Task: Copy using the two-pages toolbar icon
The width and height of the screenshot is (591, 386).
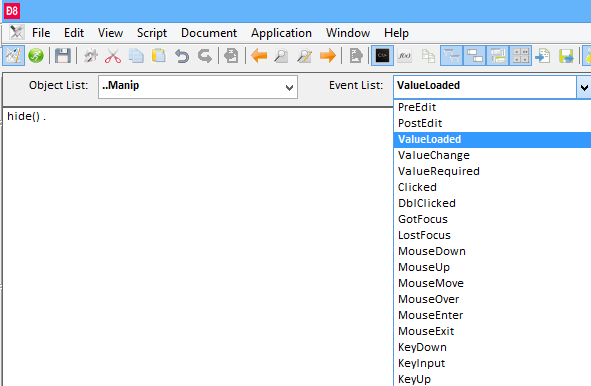Action: click(136, 56)
